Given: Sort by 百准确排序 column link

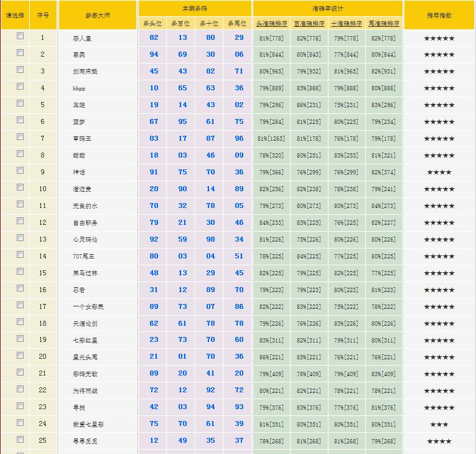Looking at the screenshot, I should point(309,24).
